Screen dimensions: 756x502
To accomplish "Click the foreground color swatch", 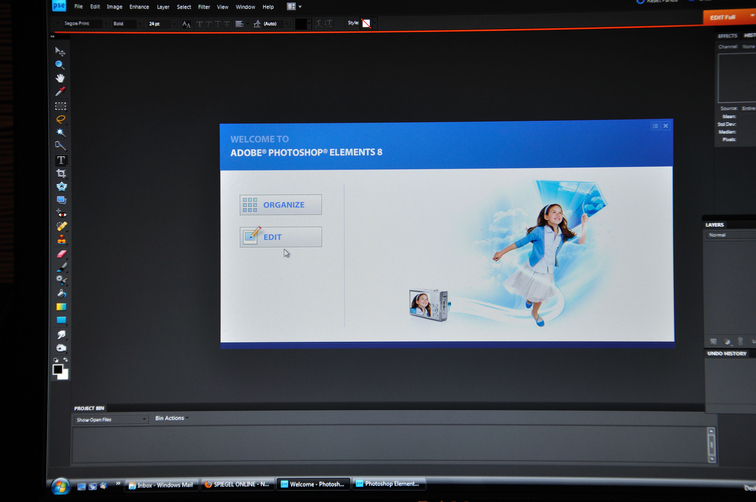I will [57, 369].
